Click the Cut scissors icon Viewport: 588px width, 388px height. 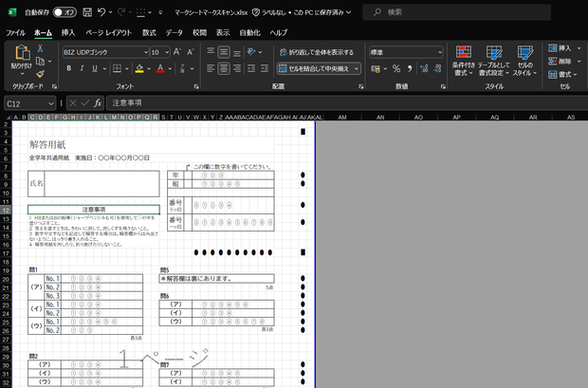(x=40, y=48)
